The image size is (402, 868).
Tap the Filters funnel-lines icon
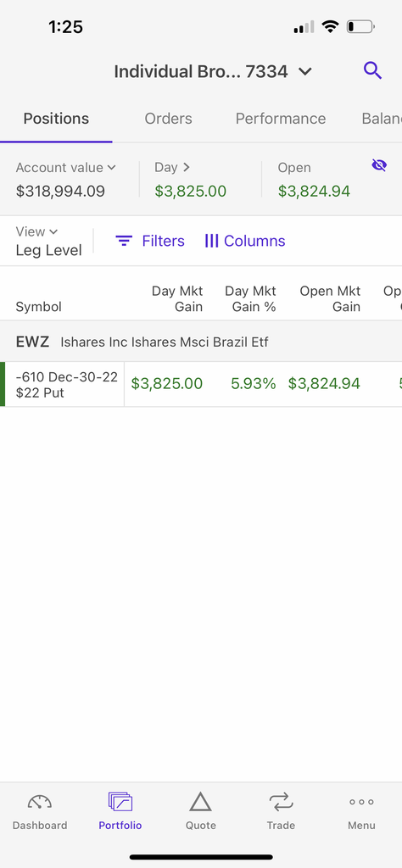pyautogui.click(x=124, y=241)
